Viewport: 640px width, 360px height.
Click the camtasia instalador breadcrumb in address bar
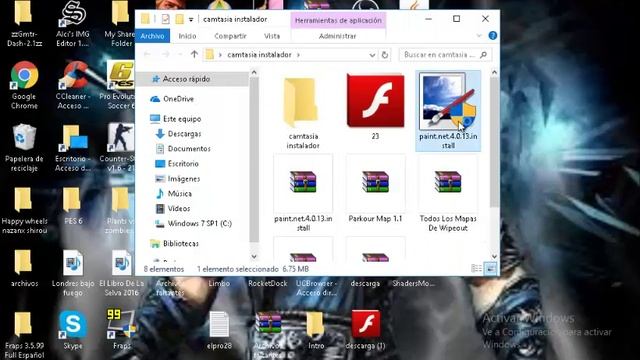(260, 55)
